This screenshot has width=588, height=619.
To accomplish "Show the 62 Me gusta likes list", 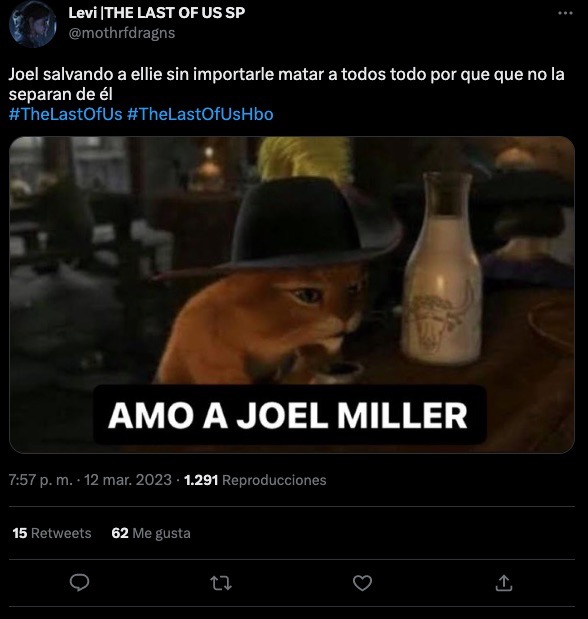I will [x=151, y=533].
